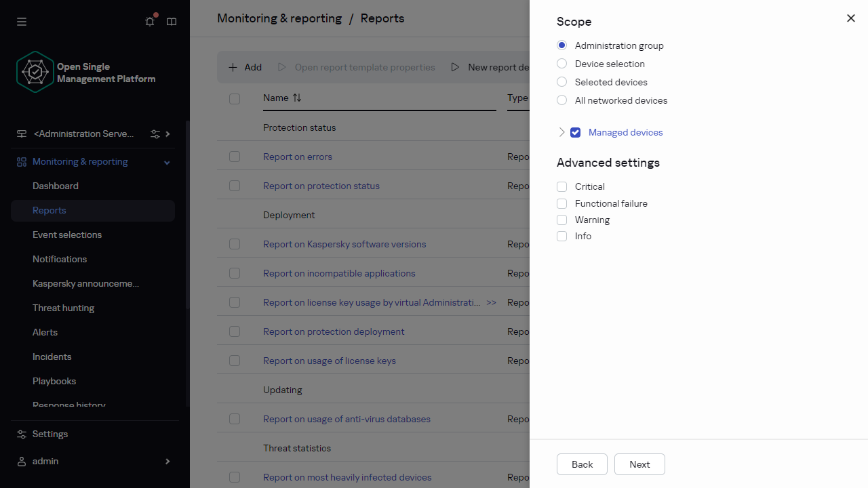Collapse the Monitoring & reporting section
This screenshot has width=868, height=488.
[166, 161]
